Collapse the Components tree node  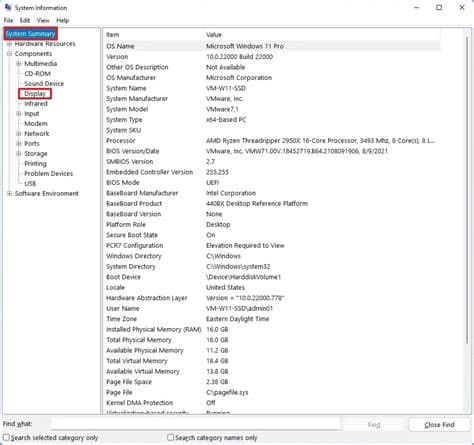point(9,54)
